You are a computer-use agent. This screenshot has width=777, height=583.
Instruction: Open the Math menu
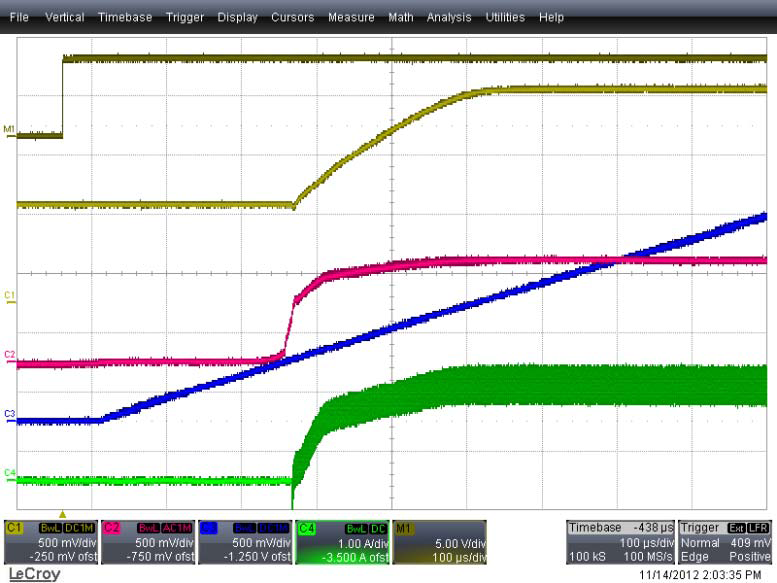[x=401, y=17]
